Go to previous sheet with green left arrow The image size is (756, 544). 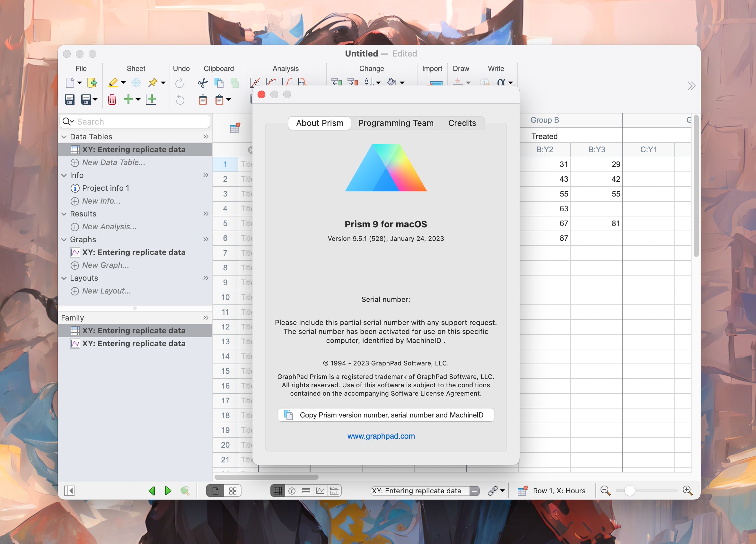point(152,490)
